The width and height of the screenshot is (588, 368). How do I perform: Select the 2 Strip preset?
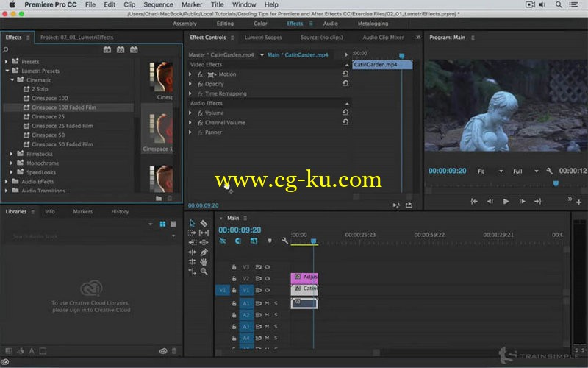(40, 88)
